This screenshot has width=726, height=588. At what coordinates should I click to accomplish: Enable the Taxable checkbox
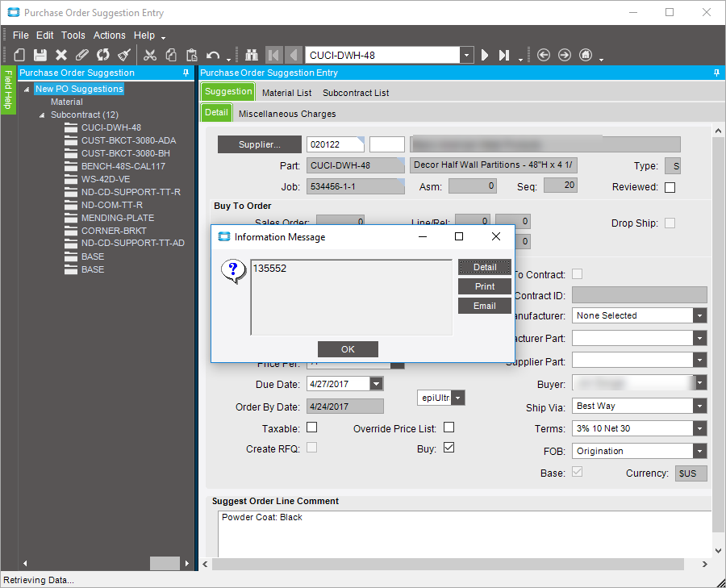click(x=311, y=427)
